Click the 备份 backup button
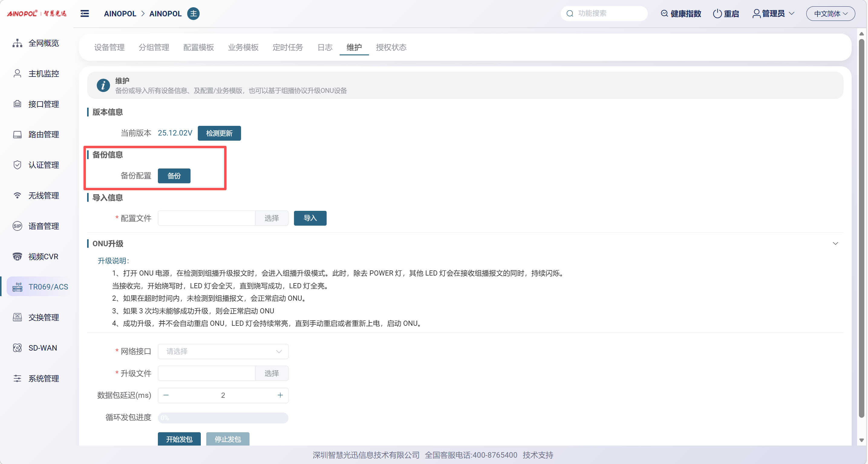 point(174,176)
